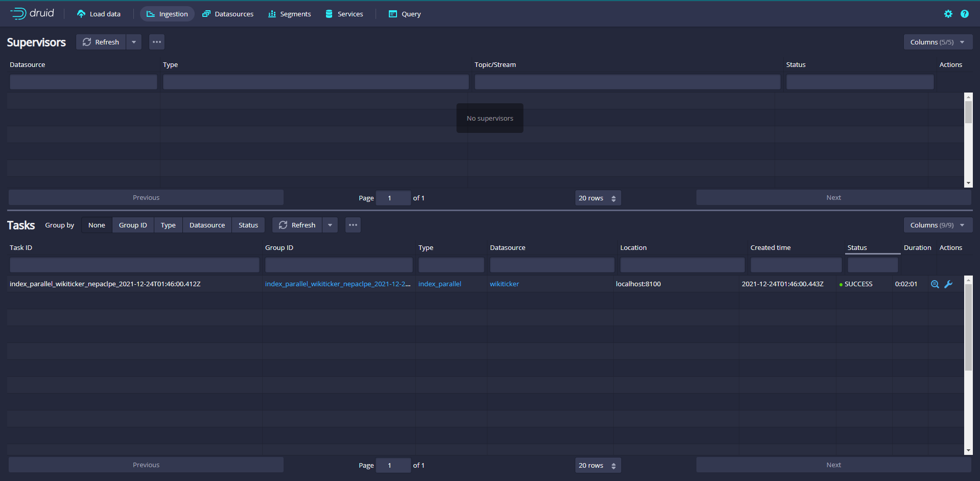The image size is (980, 481).
Task: Click Supervisors Next page button
Action: pos(833,197)
